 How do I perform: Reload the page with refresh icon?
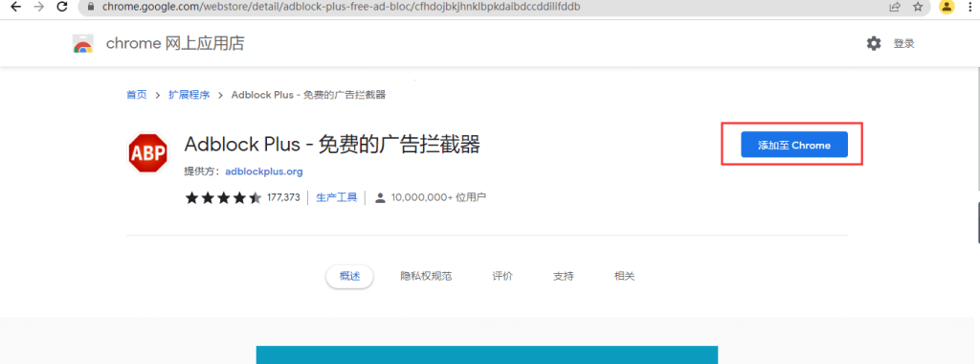click(x=62, y=7)
